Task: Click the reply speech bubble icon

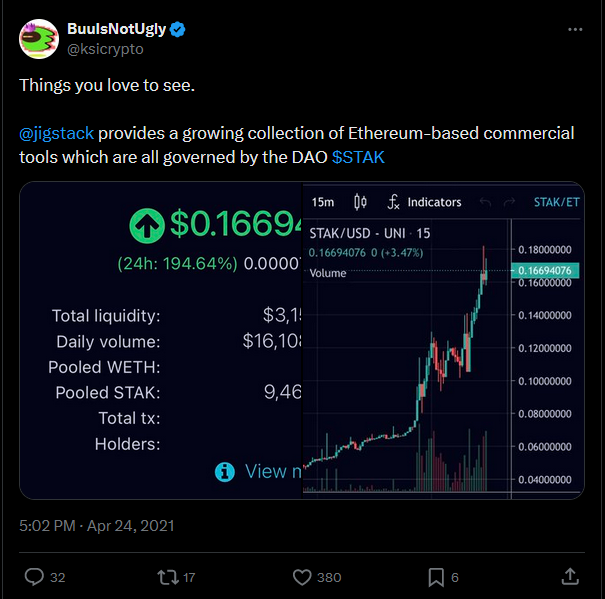Action: click(x=34, y=577)
